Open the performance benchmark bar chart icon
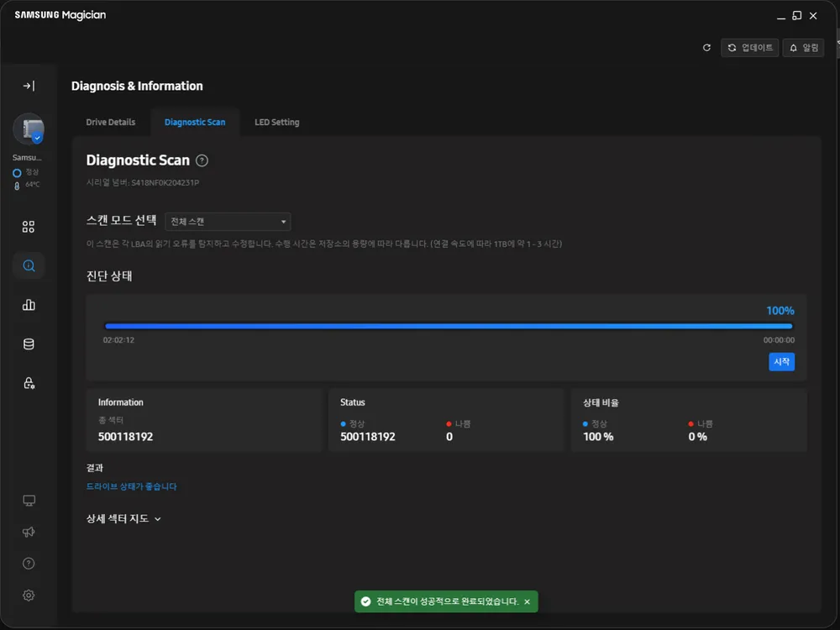Viewport: 840px width, 630px height. coord(29,305)
